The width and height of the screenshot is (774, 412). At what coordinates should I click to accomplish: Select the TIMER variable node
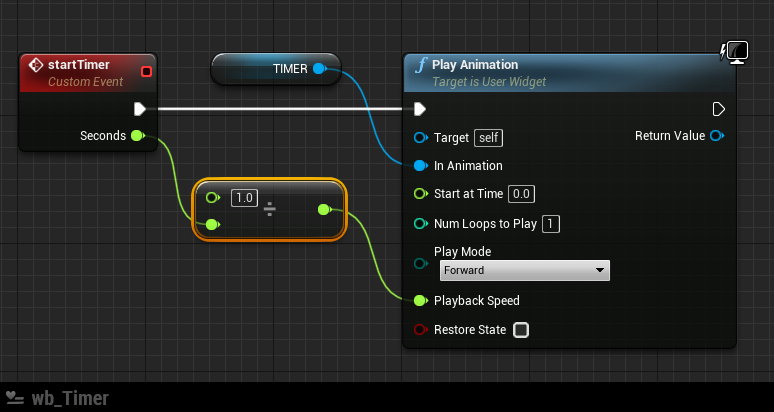pos(276,69)
